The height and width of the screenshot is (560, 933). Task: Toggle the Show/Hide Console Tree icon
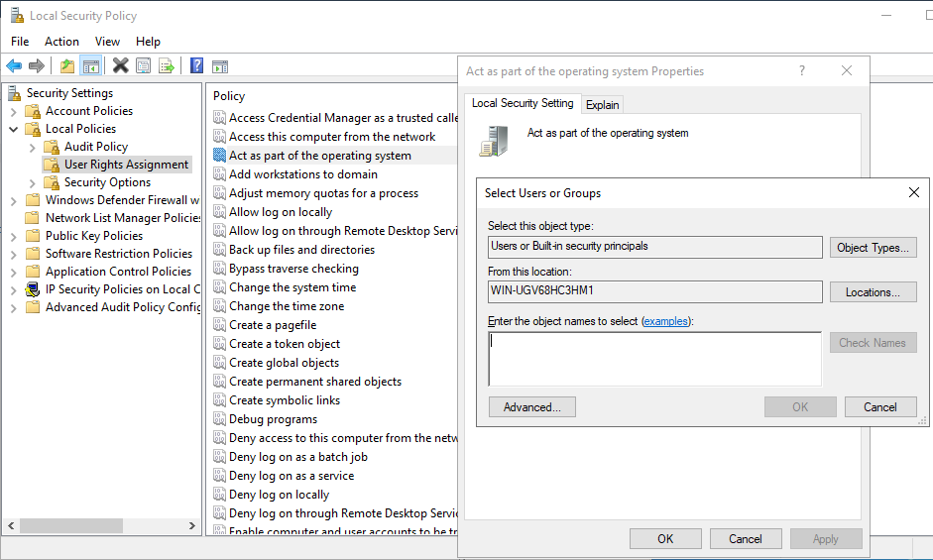coord(90,66)
